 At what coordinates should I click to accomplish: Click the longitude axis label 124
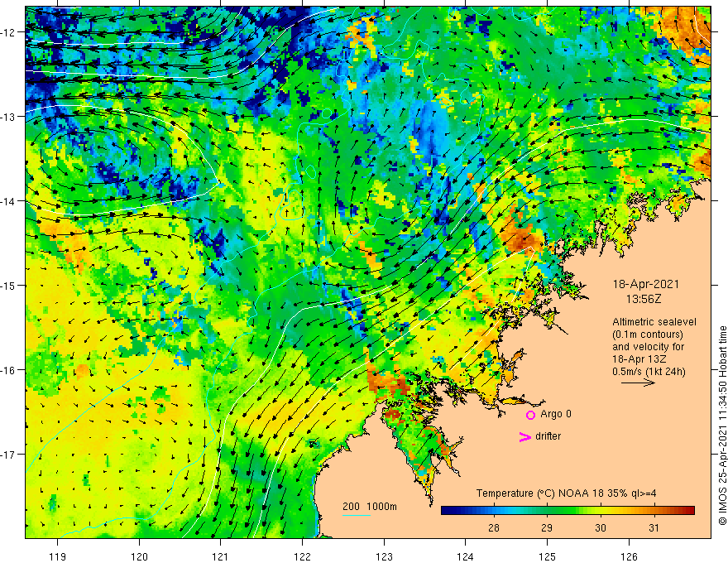pos(465,556)
